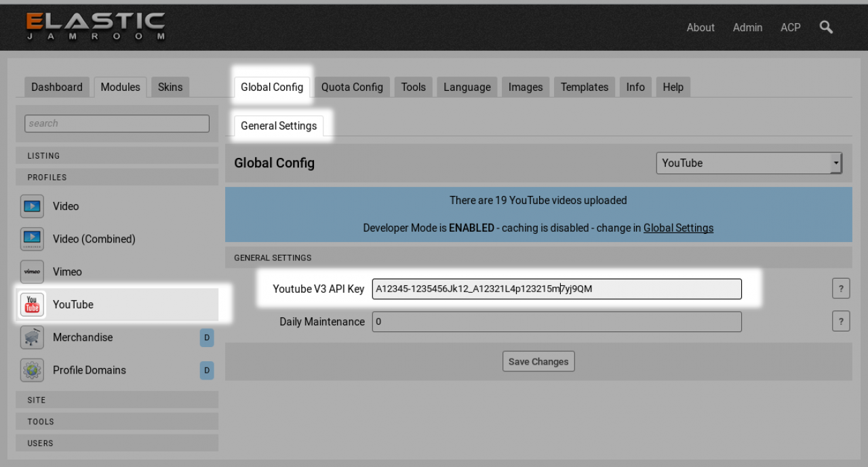Expand the LISTING category

(117, 156)
